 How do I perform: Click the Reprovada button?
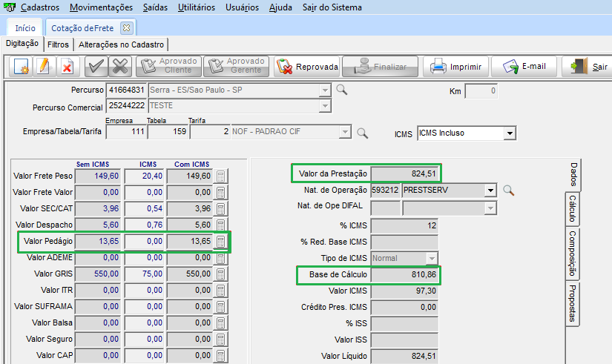pos(307,67)
